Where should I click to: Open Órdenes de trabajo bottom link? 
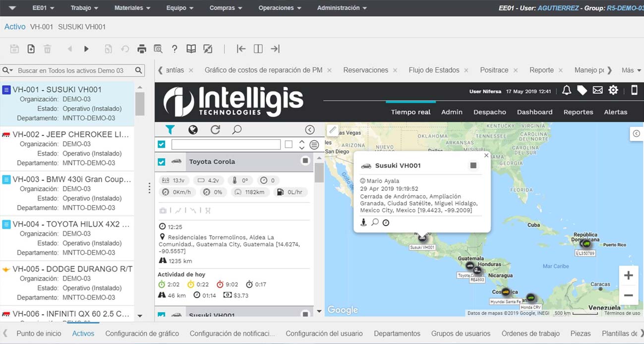tap(530, 334)
